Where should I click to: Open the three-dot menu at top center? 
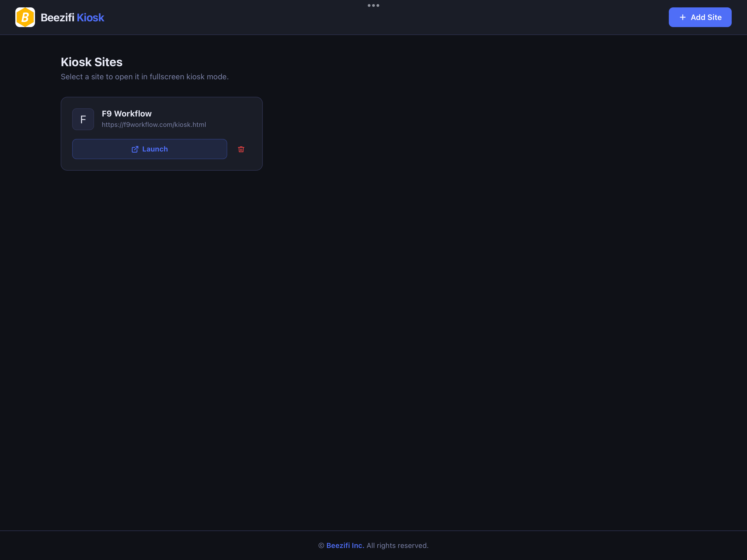pyautogui.click(x=373, y=5)
